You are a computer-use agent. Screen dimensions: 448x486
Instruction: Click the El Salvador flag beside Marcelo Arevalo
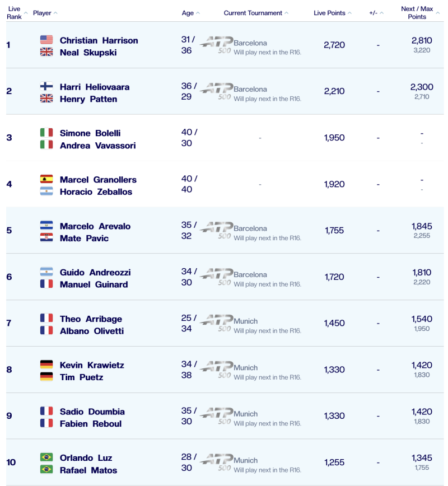pos(46,226)
